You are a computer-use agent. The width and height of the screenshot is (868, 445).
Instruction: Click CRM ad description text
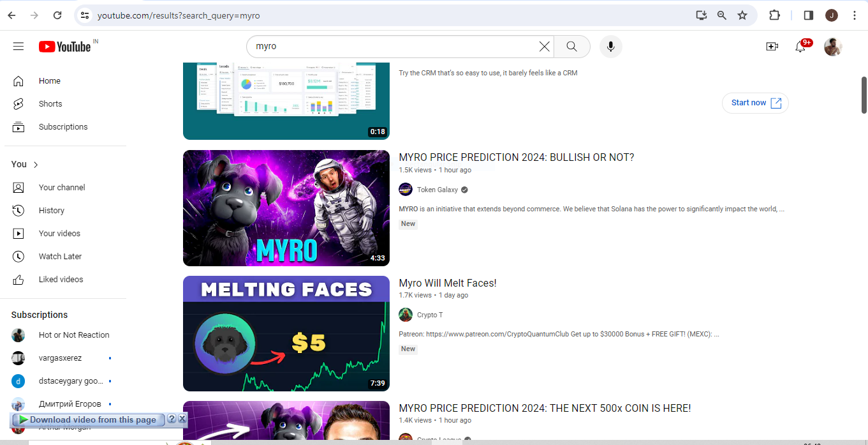(488, 73)
